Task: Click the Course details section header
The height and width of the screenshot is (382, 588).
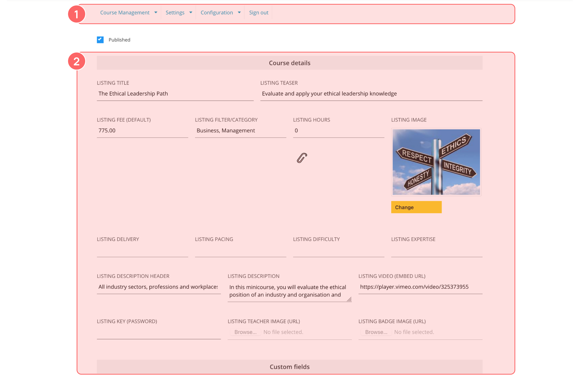Action: point(290,63)
